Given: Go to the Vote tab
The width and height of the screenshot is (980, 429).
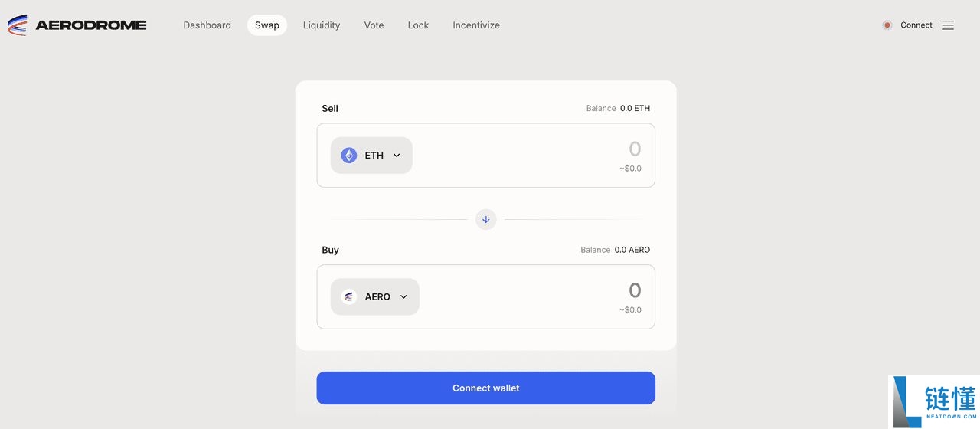Looking at the screenshot, I should 374,25.
